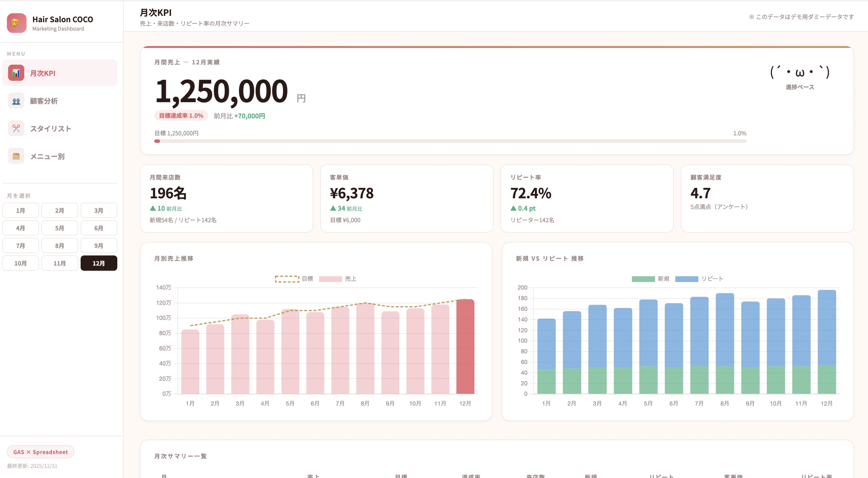Click the メニュー別 folder icon
Viewport: 868px width, 478px height.
pyautogui.click(x=16, y=156)
